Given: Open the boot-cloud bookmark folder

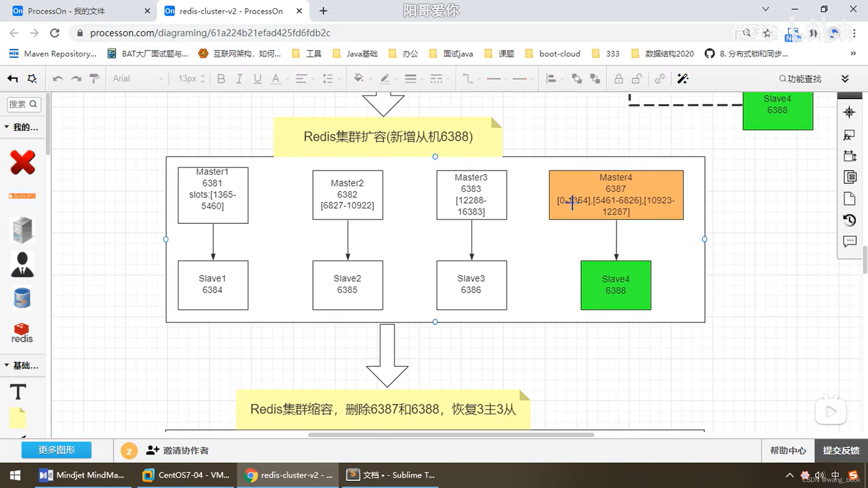Looking at the screenshot, I should point(553,54).
